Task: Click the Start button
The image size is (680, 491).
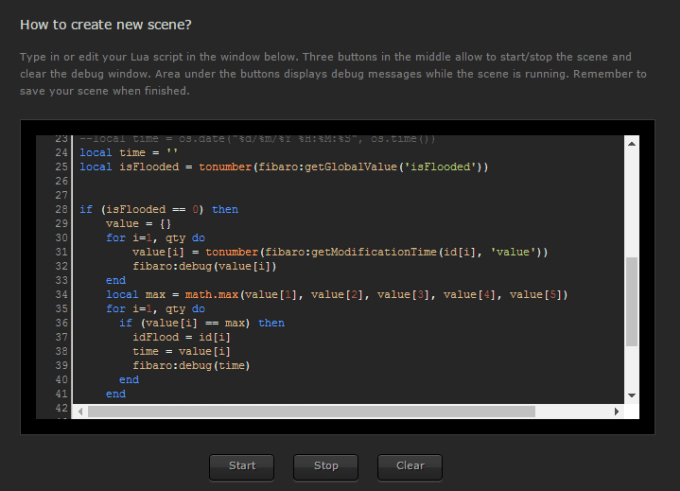Action: [242, 467]
